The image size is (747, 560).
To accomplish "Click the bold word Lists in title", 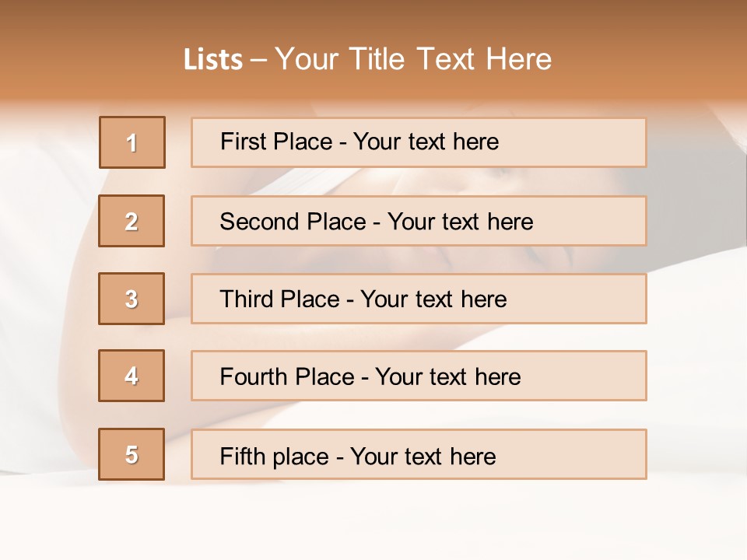I will pos(213,60).
